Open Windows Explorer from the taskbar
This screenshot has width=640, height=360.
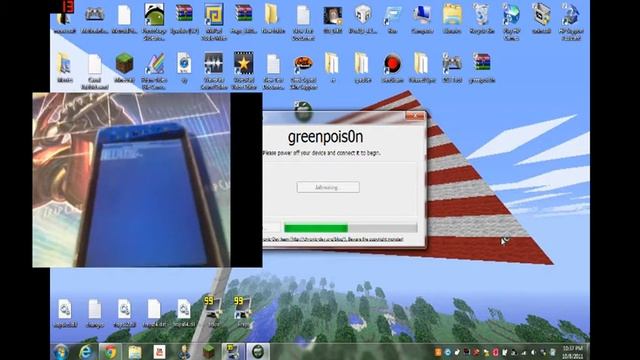coord(134,351)
